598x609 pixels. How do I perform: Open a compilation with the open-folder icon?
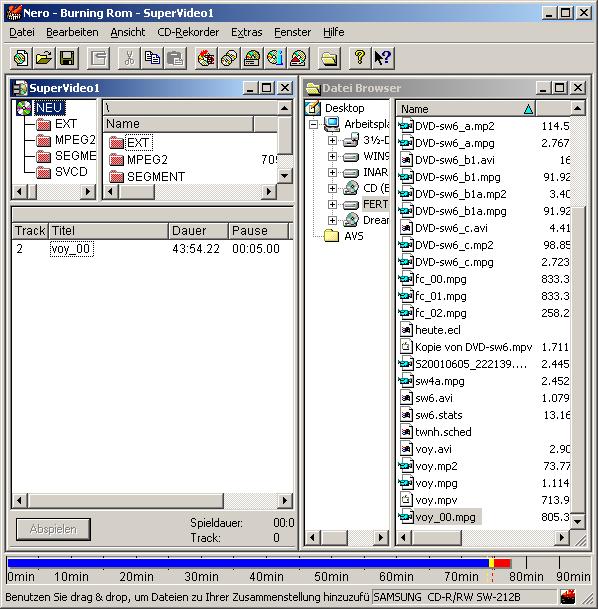tap(44, 59)
